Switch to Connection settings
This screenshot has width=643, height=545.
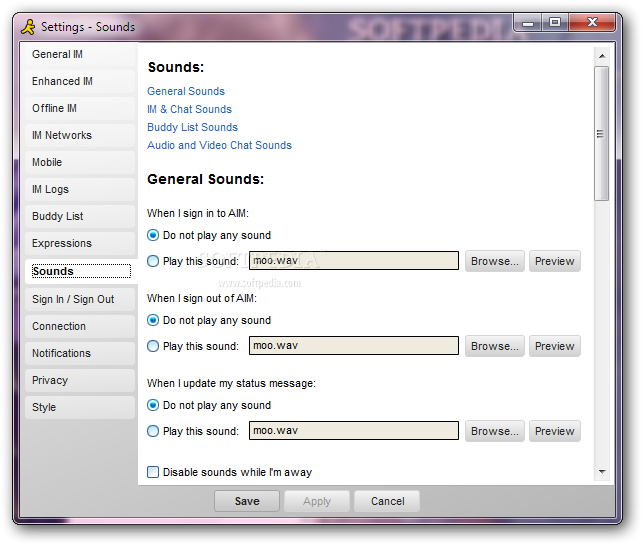click(x=80, y=327)
